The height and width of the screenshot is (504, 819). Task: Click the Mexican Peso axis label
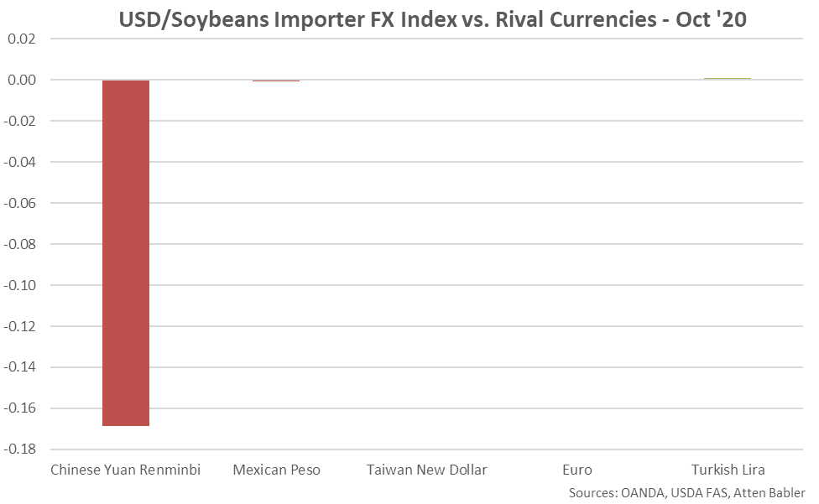[276, 469]
